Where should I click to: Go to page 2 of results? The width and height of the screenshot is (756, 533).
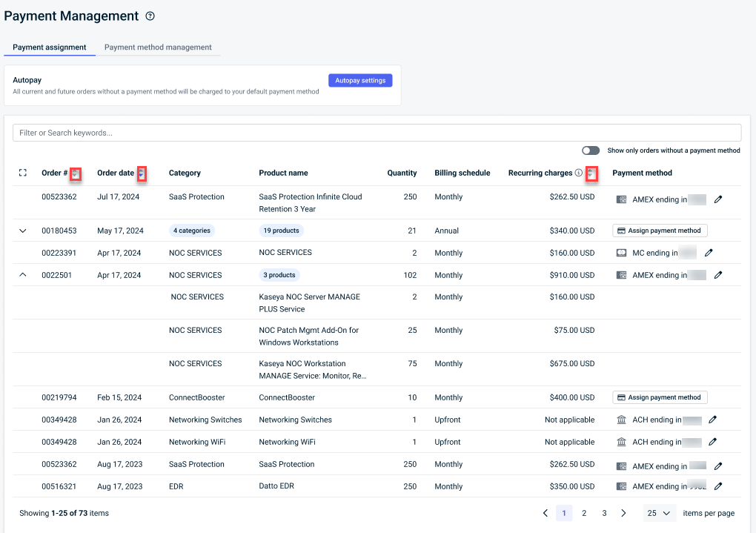pos(584,513)
